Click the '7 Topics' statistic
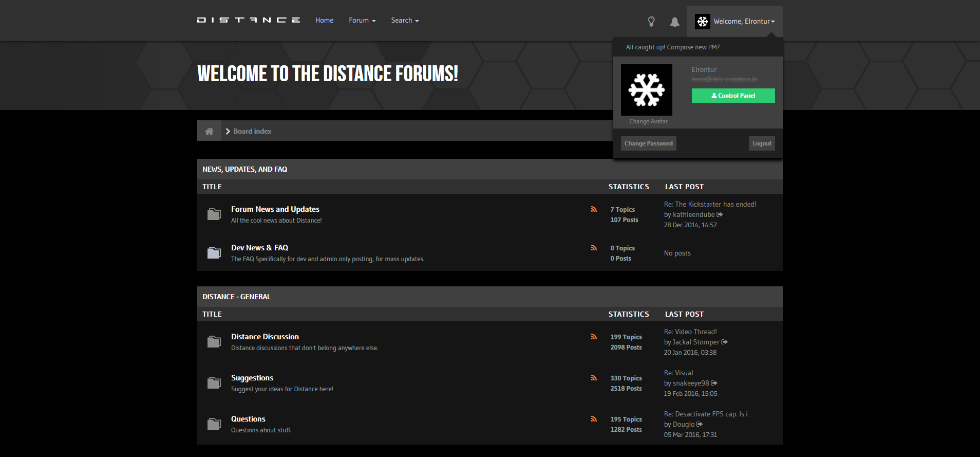Viewport: 980px width, 457px height. point(623,209)
